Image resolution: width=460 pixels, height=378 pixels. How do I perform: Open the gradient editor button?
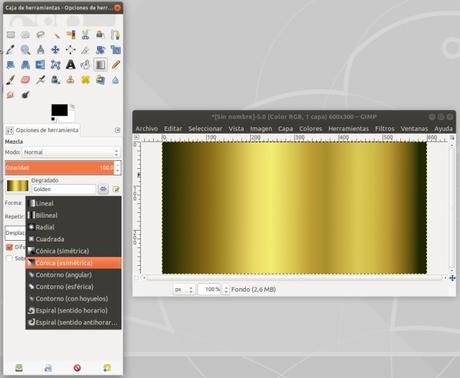[x=116, y=189]
